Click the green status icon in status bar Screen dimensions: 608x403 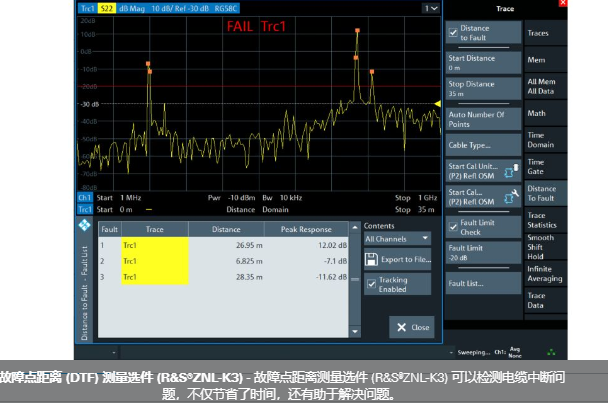pos(551,353)
